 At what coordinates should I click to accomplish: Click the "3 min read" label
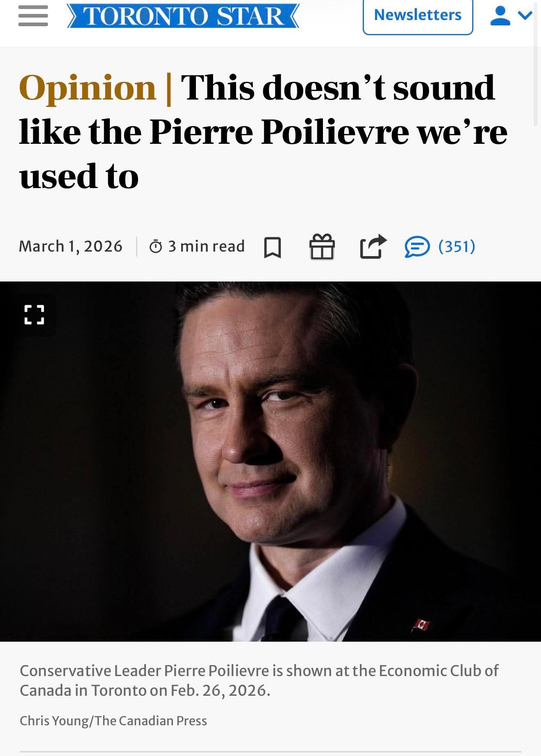point(206,246)
